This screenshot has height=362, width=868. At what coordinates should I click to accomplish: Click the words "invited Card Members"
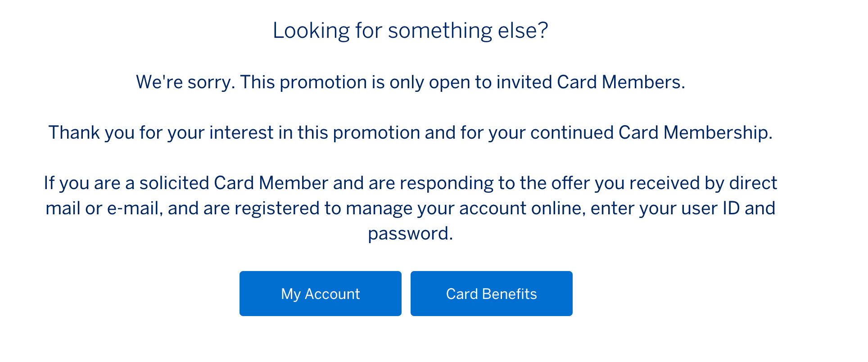click(x=590, y=82)
